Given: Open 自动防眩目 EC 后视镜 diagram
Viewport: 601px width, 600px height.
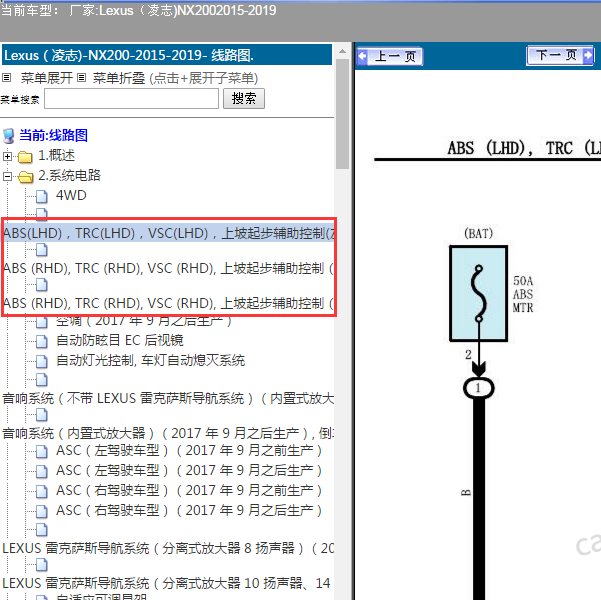Looking at the screenshot, I should 120,340.
